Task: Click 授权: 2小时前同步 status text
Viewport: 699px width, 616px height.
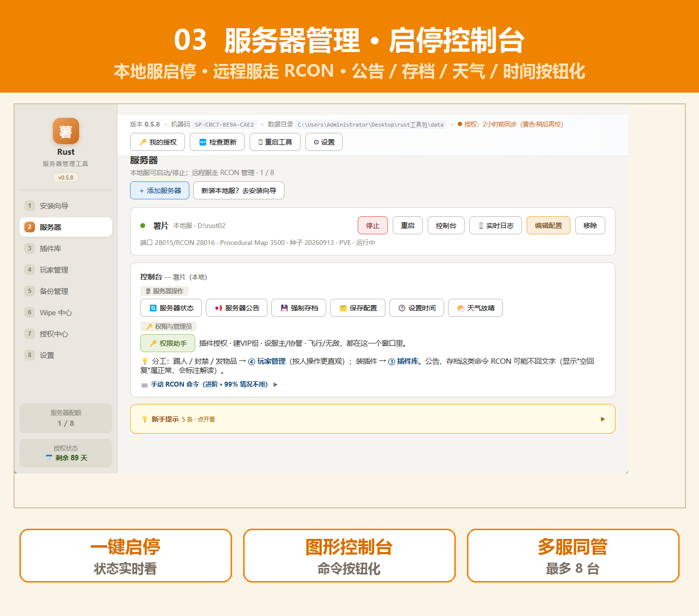Action: [514, 124]
